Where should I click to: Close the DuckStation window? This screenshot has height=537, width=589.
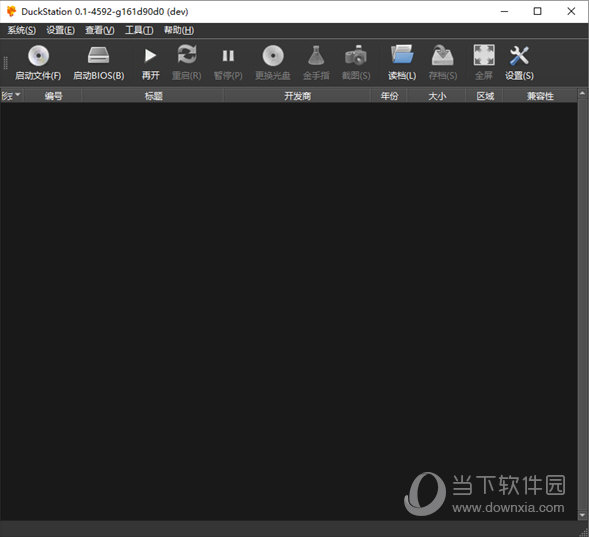[571, 11]
